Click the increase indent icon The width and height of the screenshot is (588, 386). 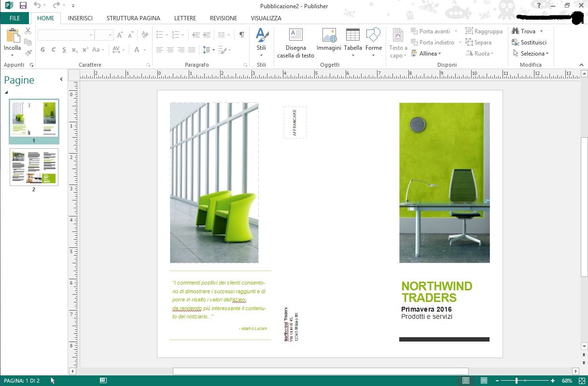coord(207,35)
